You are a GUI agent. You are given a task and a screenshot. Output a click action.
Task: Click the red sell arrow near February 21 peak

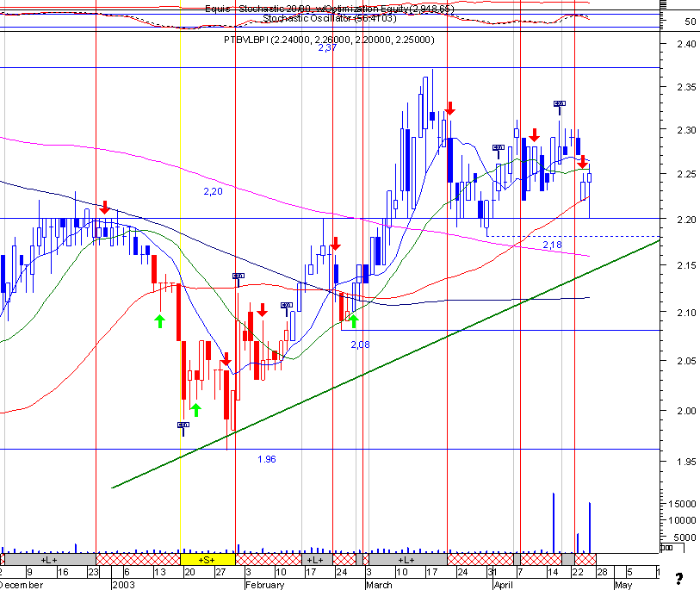[335, 244]
